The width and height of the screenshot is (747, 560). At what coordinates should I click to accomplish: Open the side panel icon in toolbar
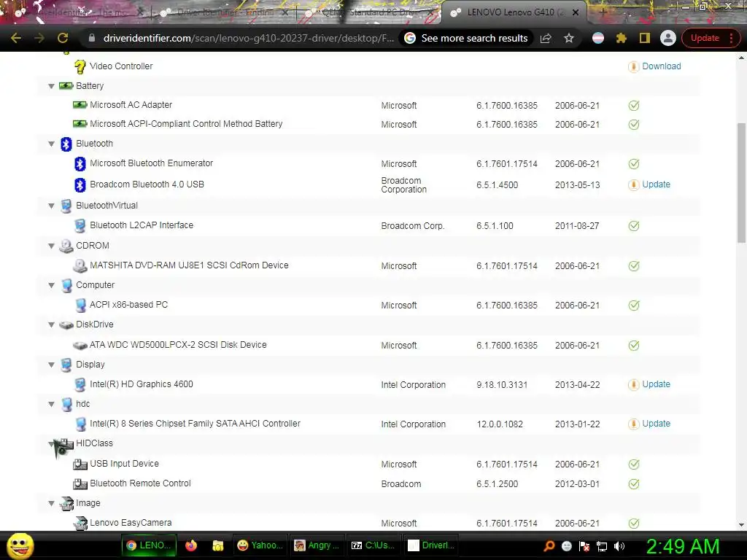(x=645, y=38)
